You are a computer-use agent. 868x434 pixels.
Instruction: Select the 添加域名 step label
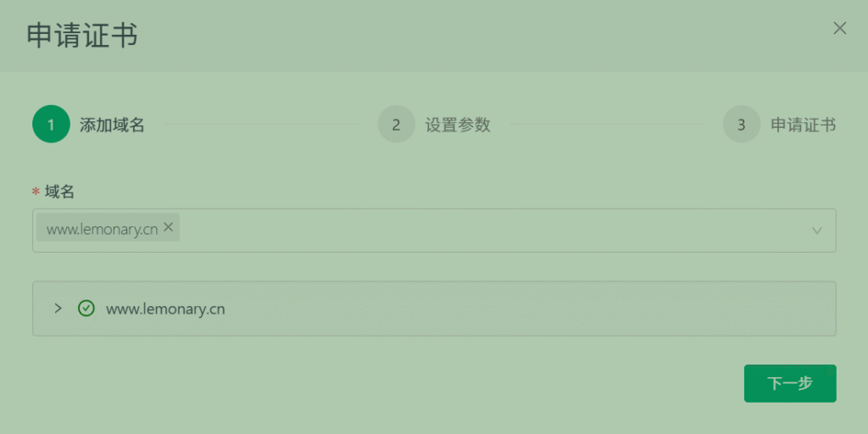112,125
